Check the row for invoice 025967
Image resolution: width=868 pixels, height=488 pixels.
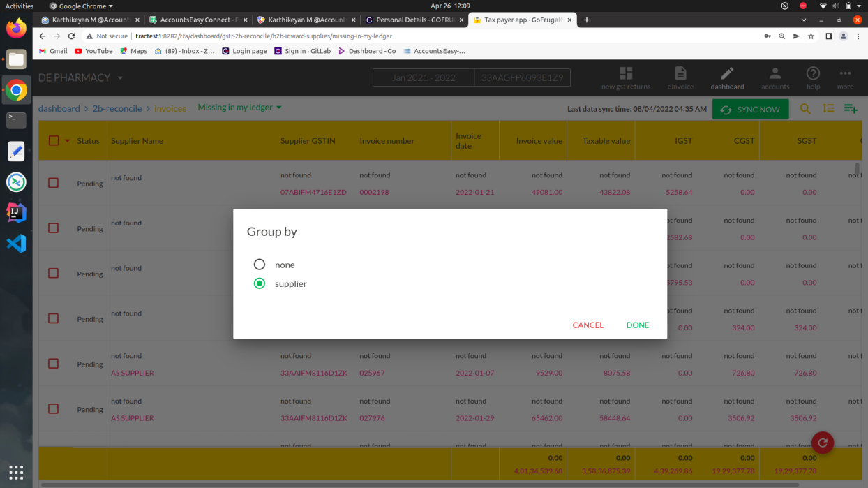(53, 364)
